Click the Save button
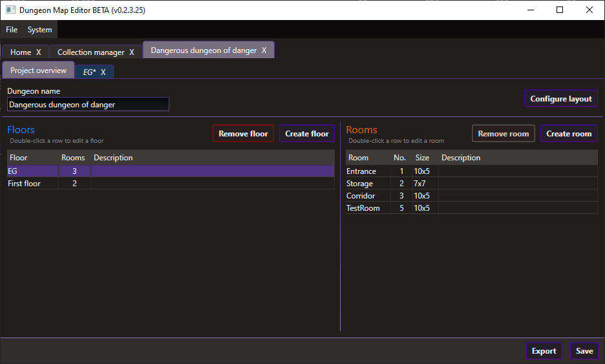 tap(584, 351)
